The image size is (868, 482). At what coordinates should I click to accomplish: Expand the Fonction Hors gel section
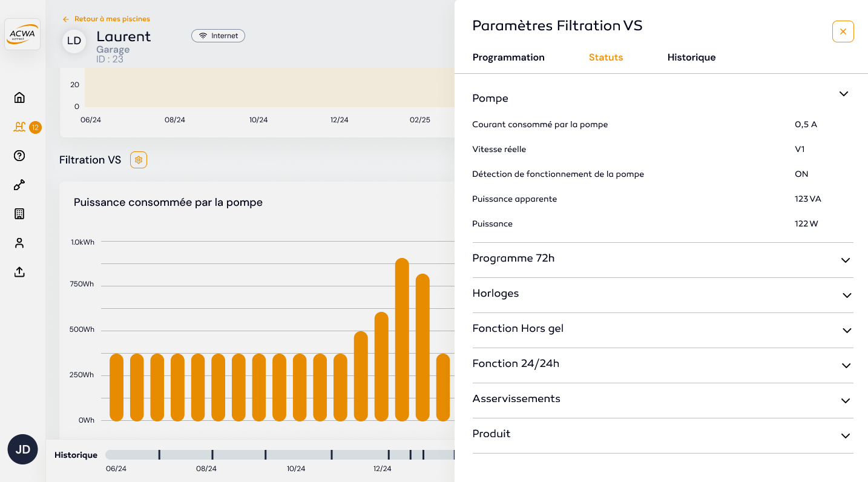[x=846, y=331]
